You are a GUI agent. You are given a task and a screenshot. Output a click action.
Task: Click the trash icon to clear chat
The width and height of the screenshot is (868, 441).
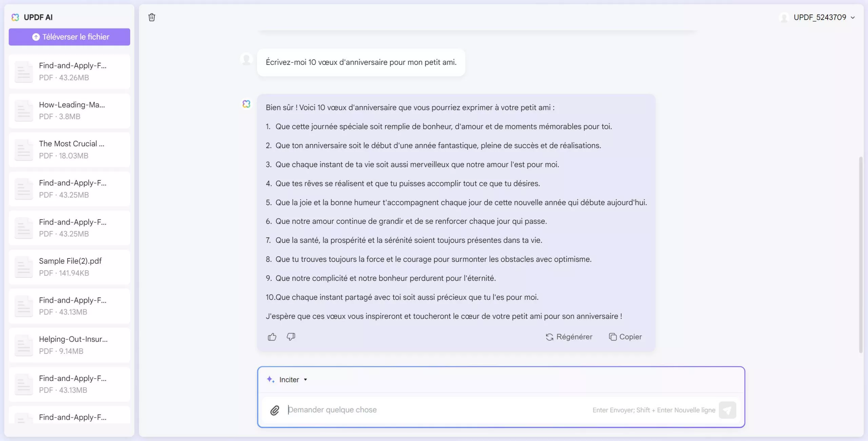coord(152,17)
